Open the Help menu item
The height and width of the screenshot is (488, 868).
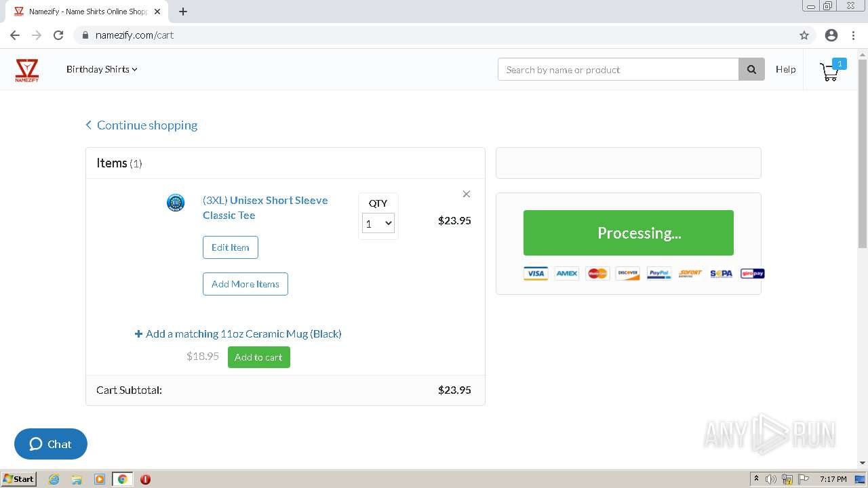pyautogui.click(x=785, y=69)
